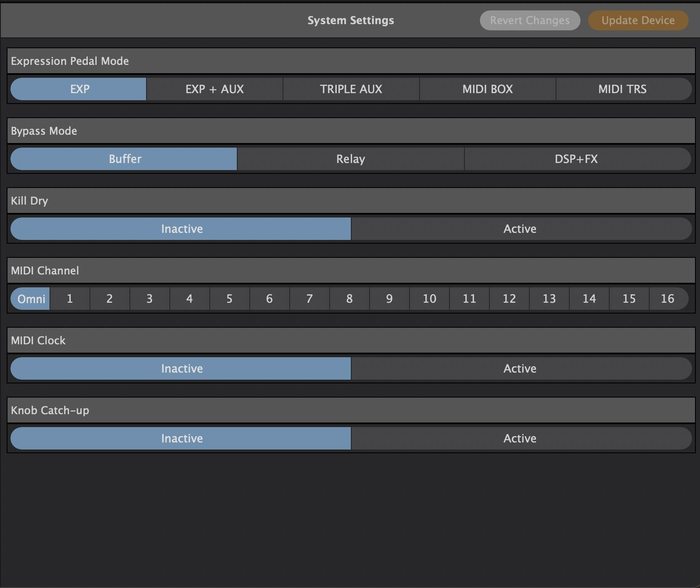Screen dimensions: 700x588
Task: Turn on Knob Catch-up Active option
Action: [520, 438]
